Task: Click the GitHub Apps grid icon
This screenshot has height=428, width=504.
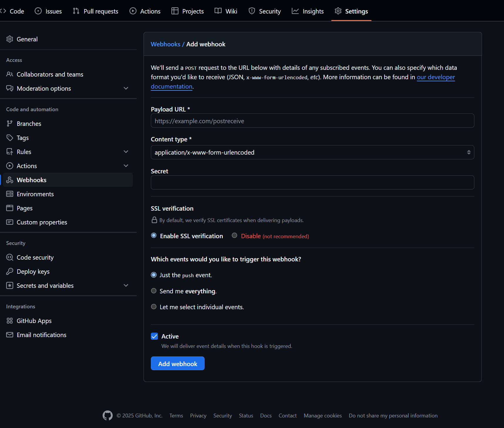Action: click(x=10, y=321)
